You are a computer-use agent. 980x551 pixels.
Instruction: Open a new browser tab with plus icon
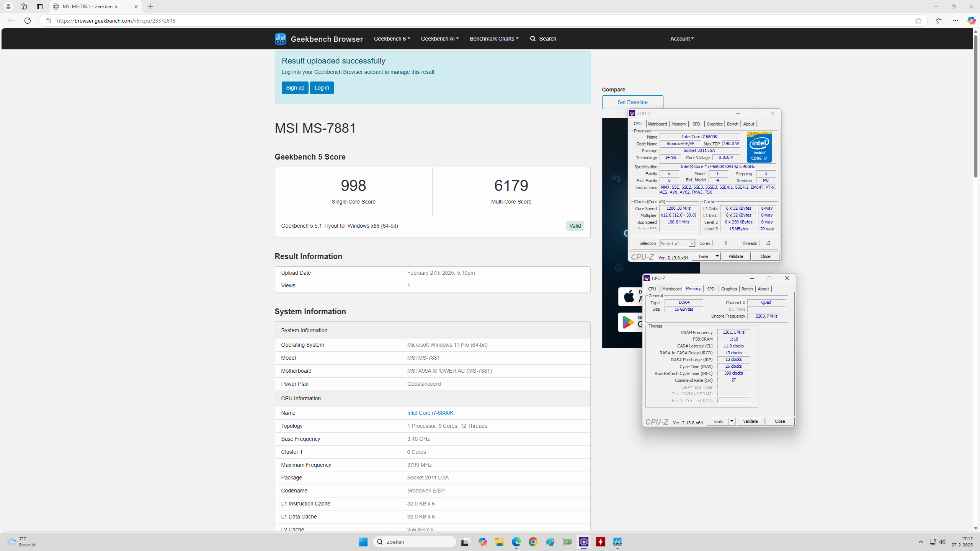[150, 7]
